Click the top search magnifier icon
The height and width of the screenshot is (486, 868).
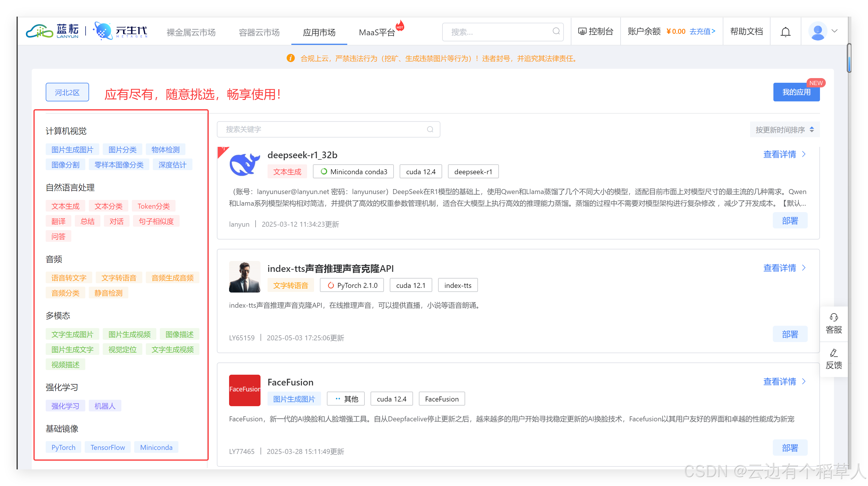click(x=556, y=31)
